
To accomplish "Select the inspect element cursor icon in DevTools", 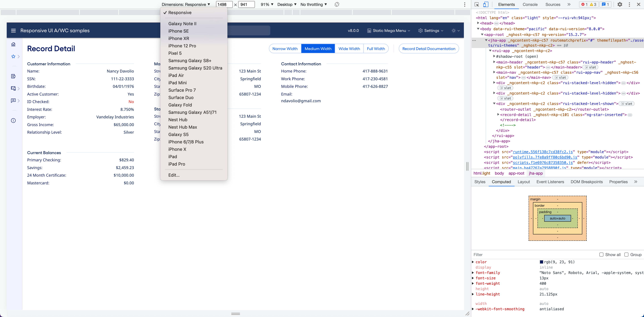I will 477,5.
